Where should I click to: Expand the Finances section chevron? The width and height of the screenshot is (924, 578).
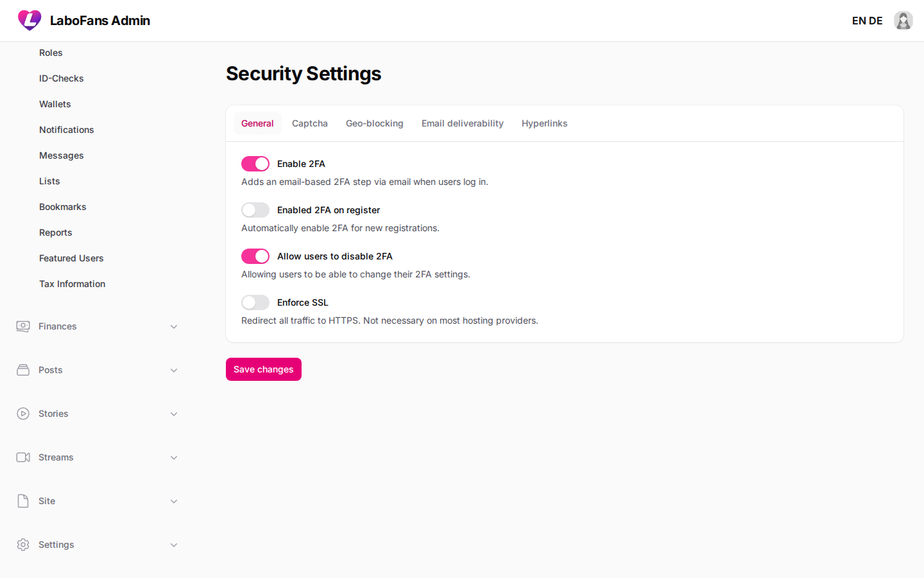pos(174,327)
